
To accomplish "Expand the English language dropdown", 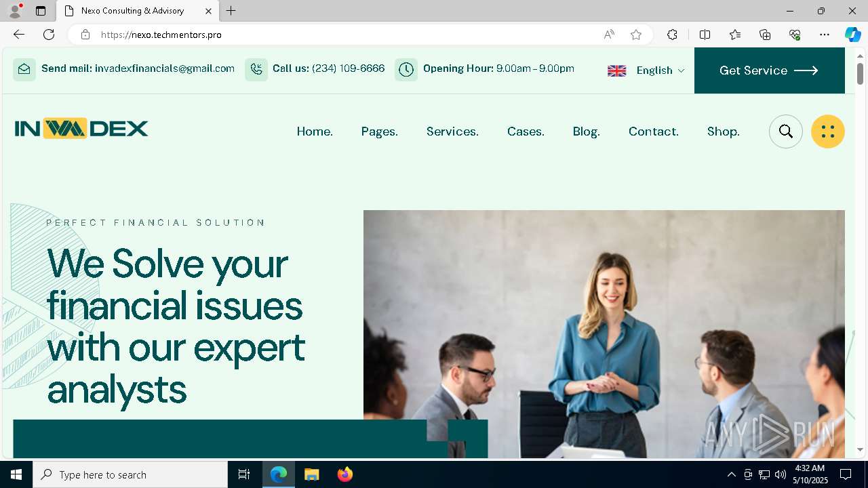I will point(660,70).
